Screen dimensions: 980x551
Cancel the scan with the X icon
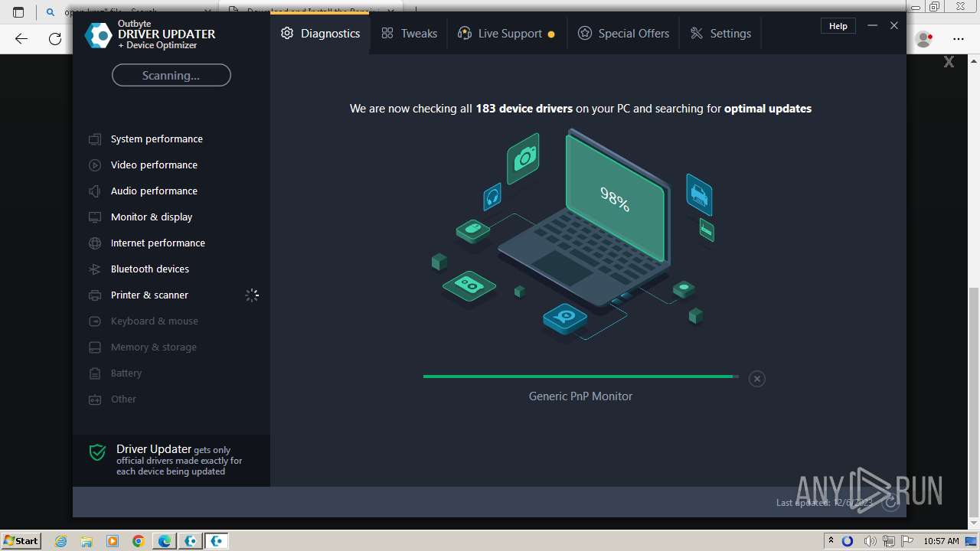tap(756, 379)
